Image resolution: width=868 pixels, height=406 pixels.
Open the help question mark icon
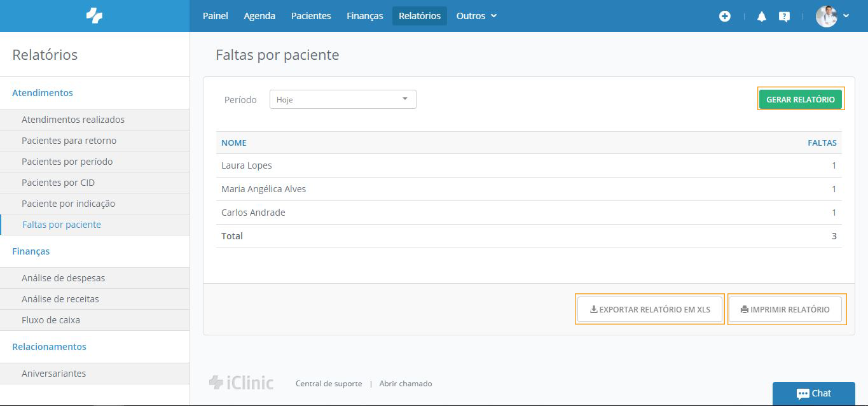coord(785,17)
